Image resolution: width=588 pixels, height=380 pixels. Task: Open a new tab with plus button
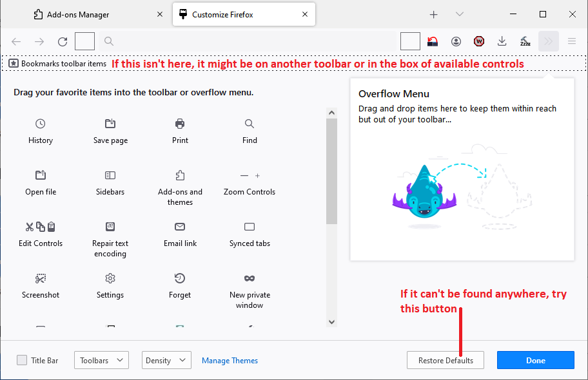click(x=433, y=14)
